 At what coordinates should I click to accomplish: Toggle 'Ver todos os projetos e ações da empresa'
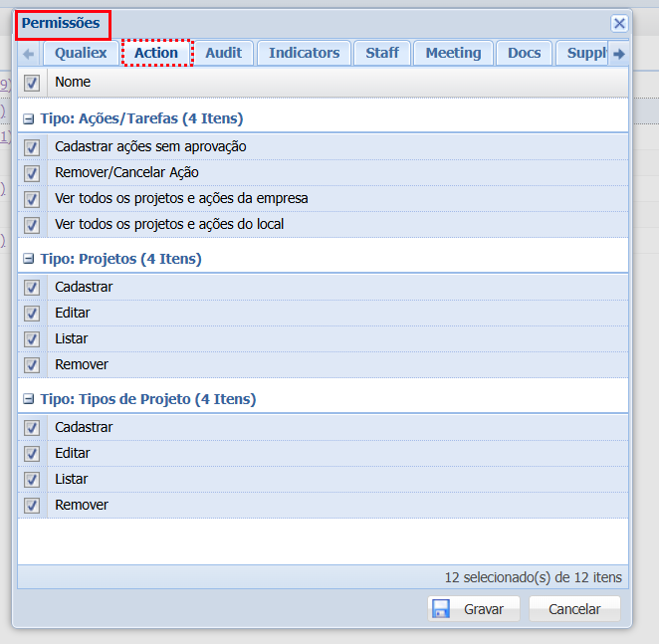click(x=32, y=199)
